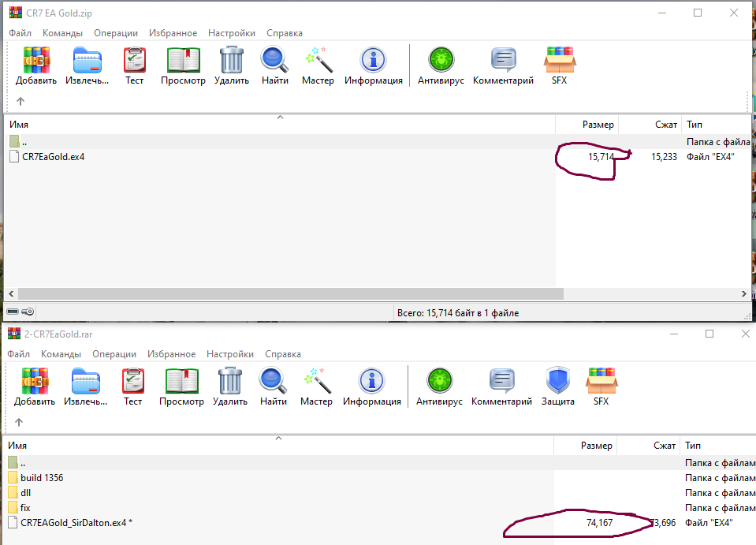This screenshot has height=545, width=756.
Task: Open Файл menu in CR7 EA Gold.zip window
Action: [x=20, y=33]
